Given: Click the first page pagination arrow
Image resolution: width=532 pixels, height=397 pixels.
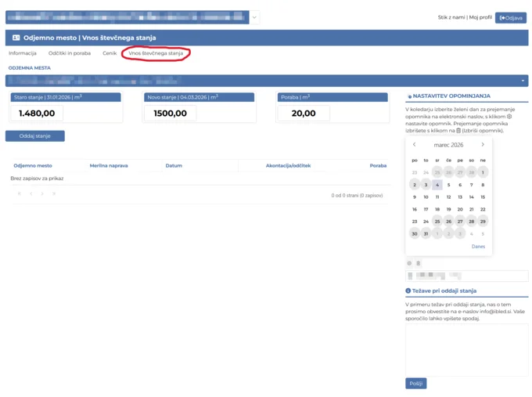Looking at the screenshot, I should pos(20,194).
